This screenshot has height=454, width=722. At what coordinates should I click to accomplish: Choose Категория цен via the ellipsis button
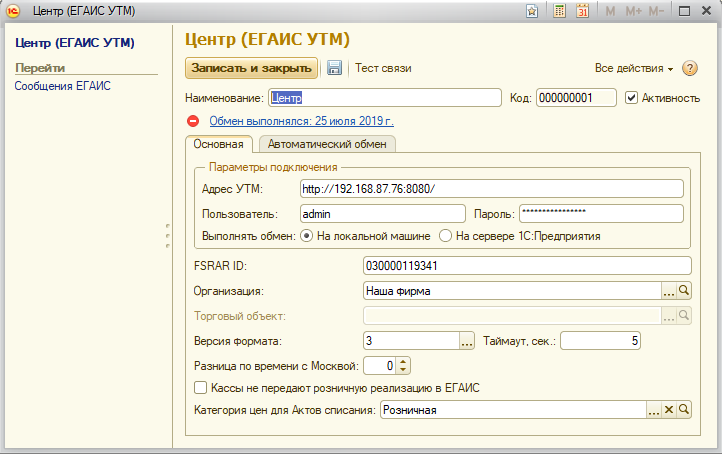coord(654,410)
